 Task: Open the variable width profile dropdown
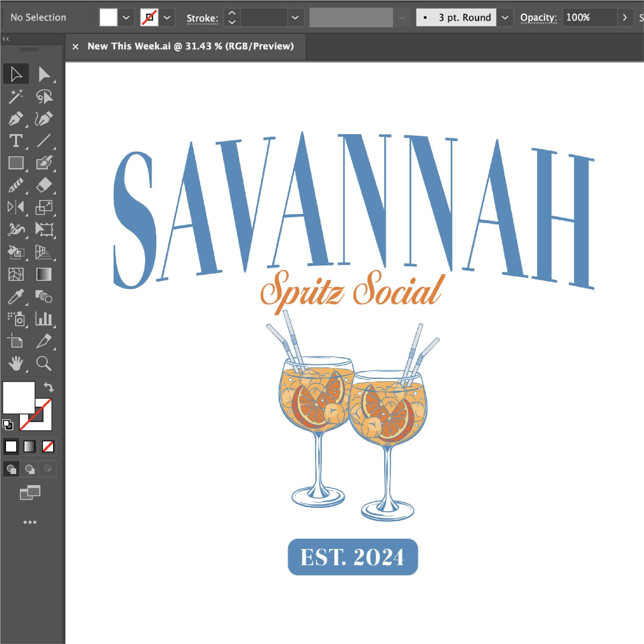pos(402,17)
